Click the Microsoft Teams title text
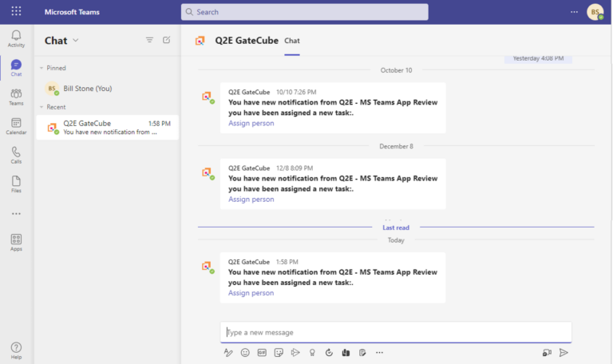This screenshot has width=613, height=364. (x=72, y=12)
